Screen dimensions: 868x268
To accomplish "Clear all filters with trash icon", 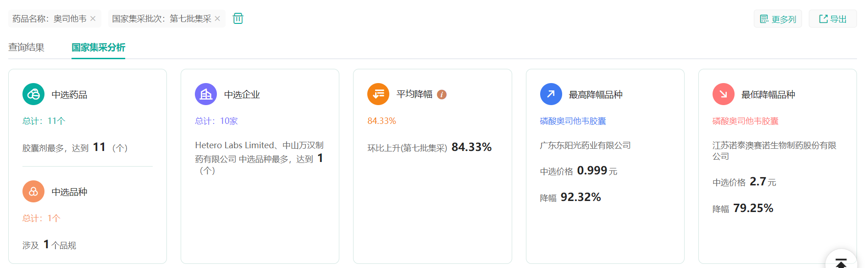I will (238, 18).
